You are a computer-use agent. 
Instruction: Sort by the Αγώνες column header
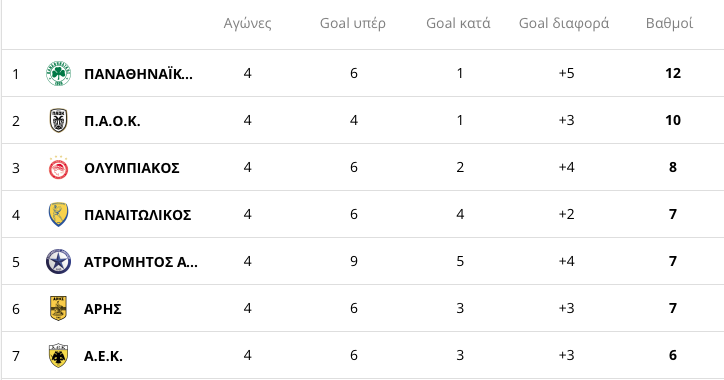(247, 23)
